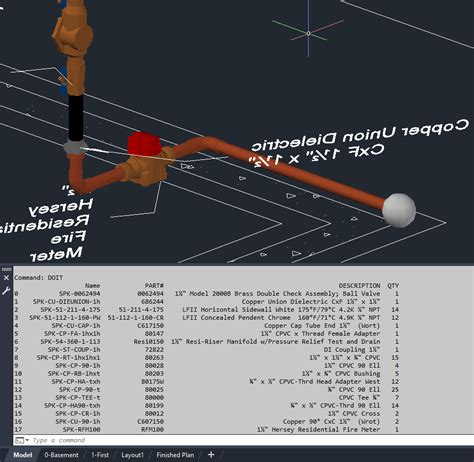This screenshot has height=462, width=474.
Task: Select the red valve handle in the model
Action: coord(144,144)
